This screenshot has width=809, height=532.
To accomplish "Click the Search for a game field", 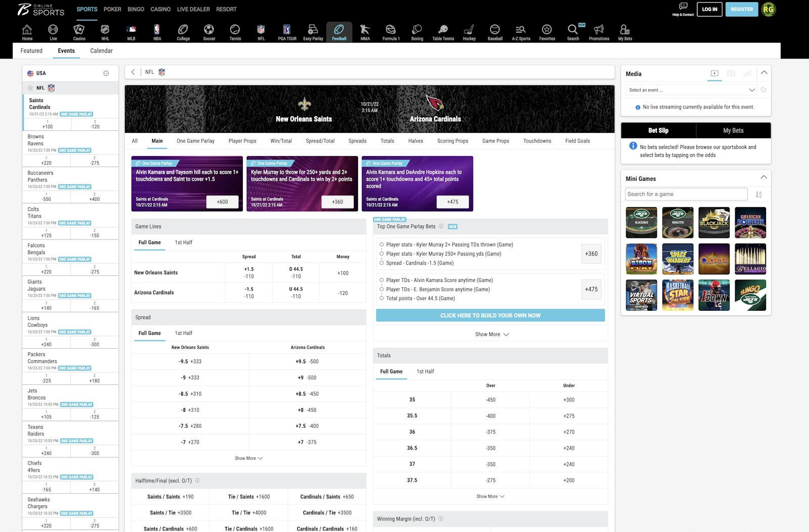I will tap(686, 194).
